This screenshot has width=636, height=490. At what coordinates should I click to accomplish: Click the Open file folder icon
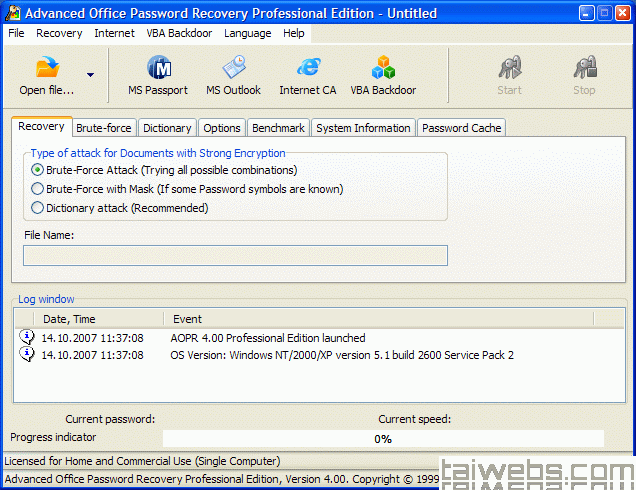pos(47,69)
